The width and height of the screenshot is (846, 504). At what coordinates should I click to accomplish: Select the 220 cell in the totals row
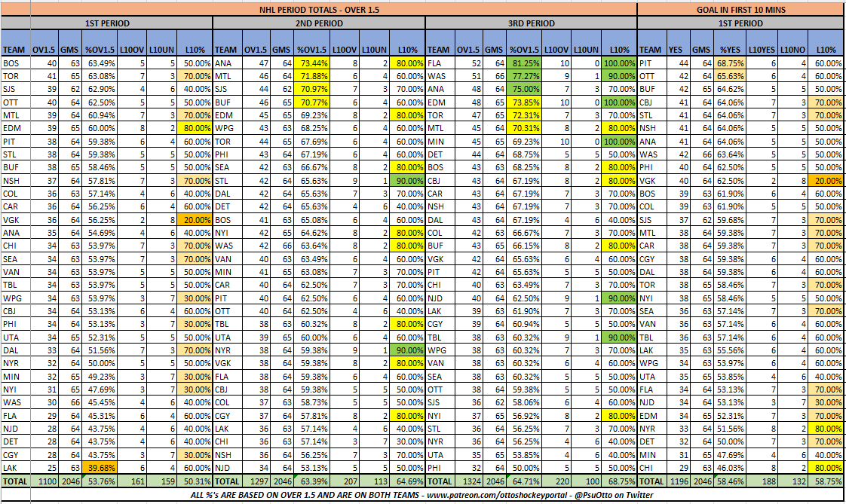[556, 481]
